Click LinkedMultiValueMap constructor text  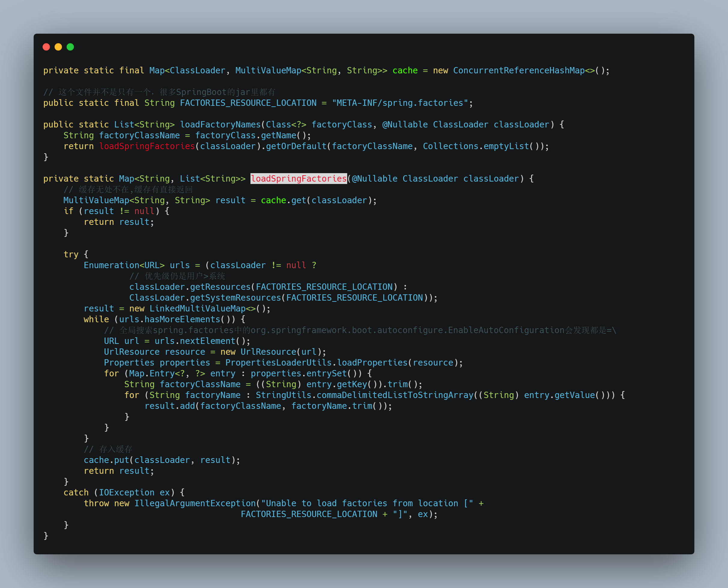tap(197, 308)
